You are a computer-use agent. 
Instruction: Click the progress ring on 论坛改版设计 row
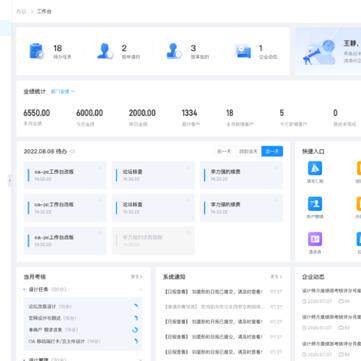pos(135,306)
